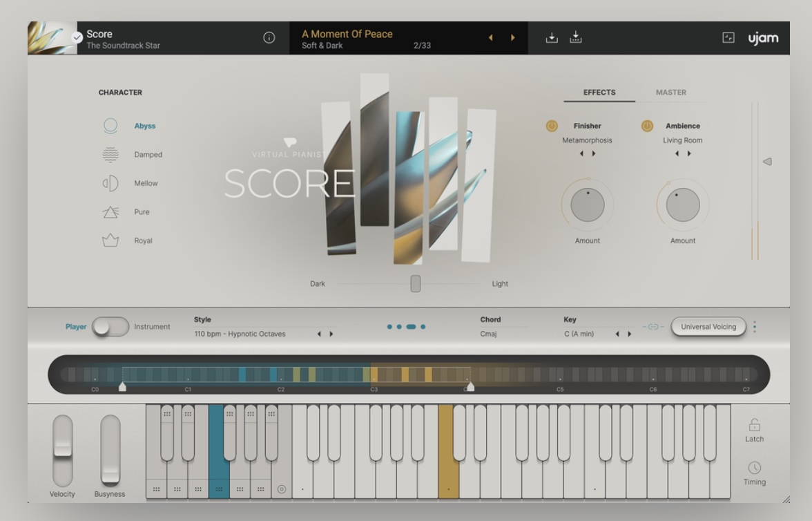This screenshot has height=521, width=812.
Task: Toggle the Ambience power button
Action: (x=648, y=126)
